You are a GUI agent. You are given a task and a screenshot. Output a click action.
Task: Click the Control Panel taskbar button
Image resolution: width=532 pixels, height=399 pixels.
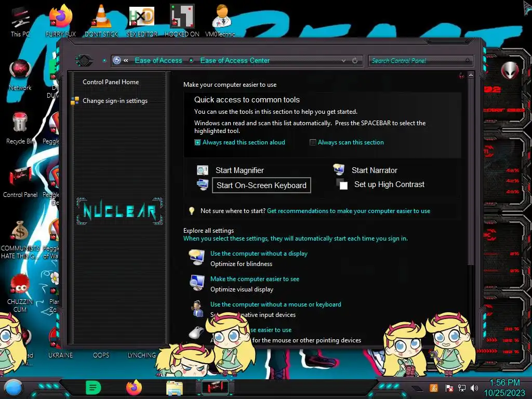coord(215,388)
